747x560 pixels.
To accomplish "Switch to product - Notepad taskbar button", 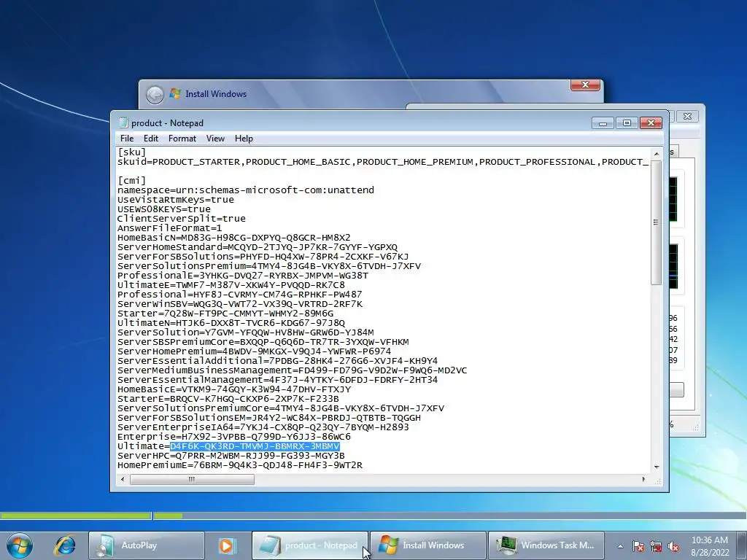I will 310,545.
